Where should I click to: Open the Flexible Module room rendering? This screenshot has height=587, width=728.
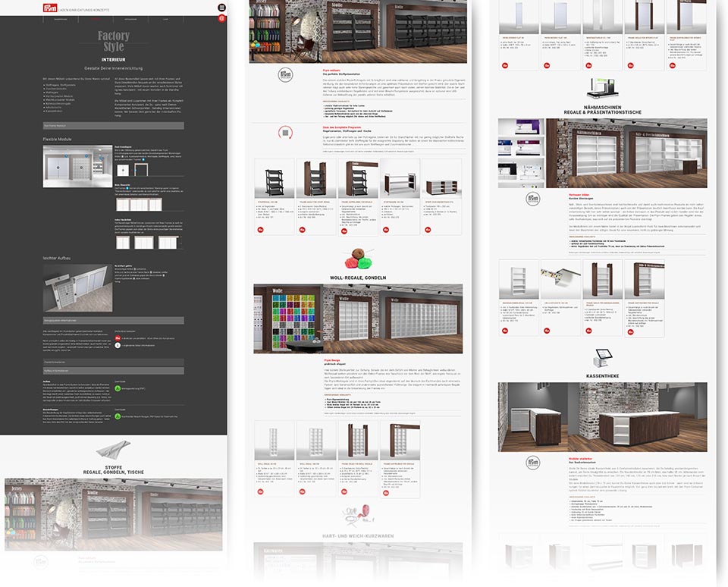pyautogui.click(x=77, y=166)
